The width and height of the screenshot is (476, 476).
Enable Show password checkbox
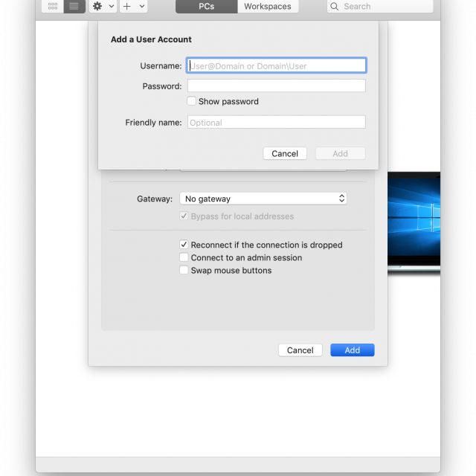[192, 101]
